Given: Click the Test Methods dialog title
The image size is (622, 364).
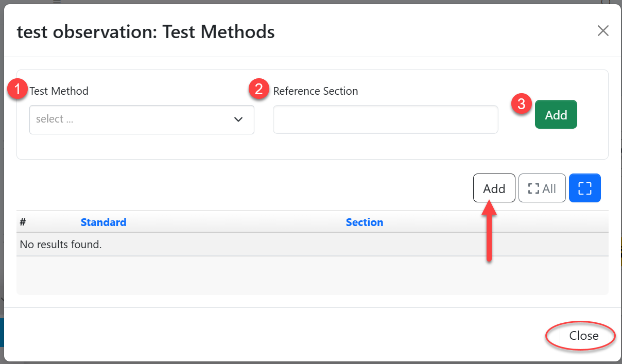Looking at the screenshot, I should 146,32.
